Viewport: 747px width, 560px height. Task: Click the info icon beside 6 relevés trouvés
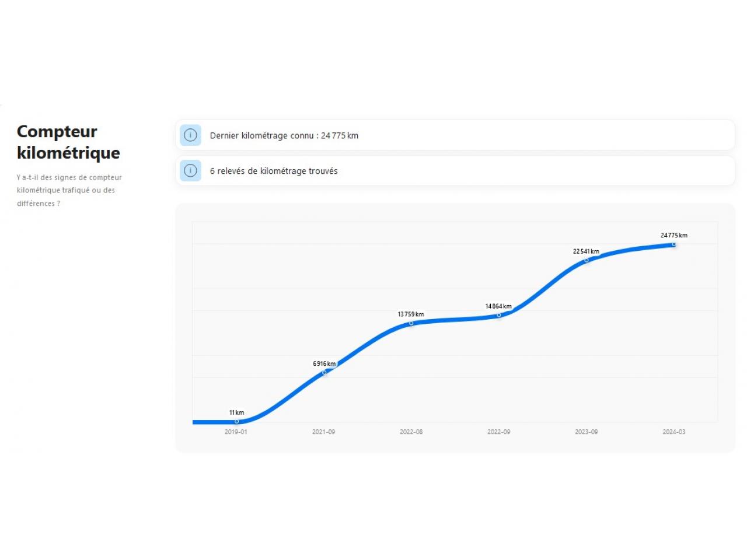(x=190, y=171)
